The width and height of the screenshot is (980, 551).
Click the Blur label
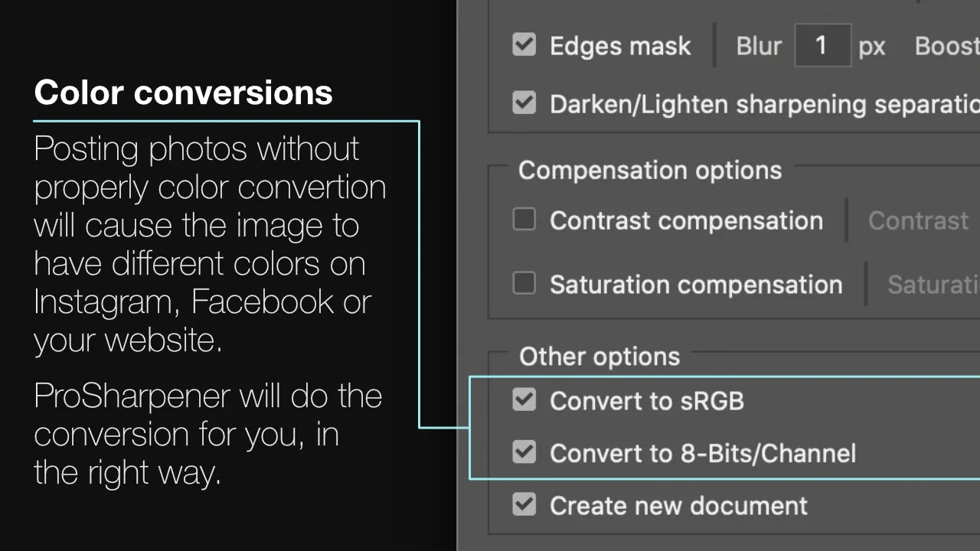coord(758,45)
